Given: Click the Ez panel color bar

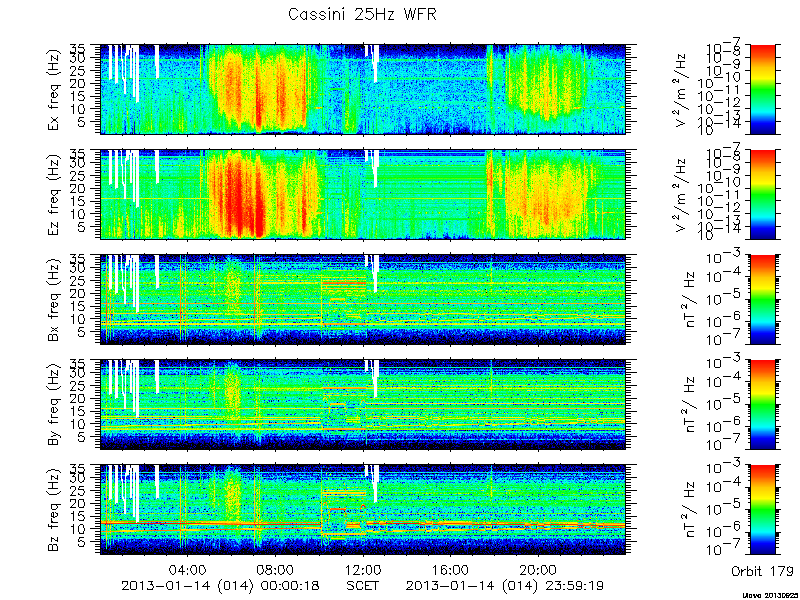Looking at the screenshot, I should (x=763, y=194).
